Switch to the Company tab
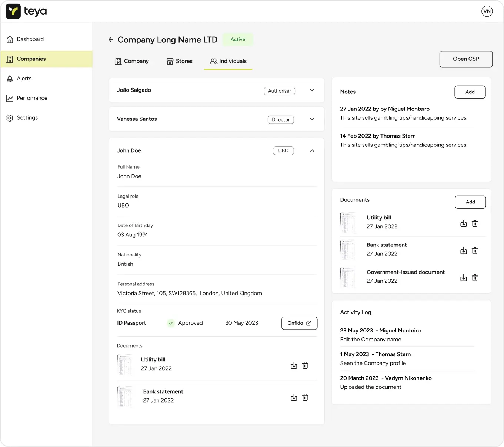The height and width of the screenshot is (447, 504). tap(132, 61)
